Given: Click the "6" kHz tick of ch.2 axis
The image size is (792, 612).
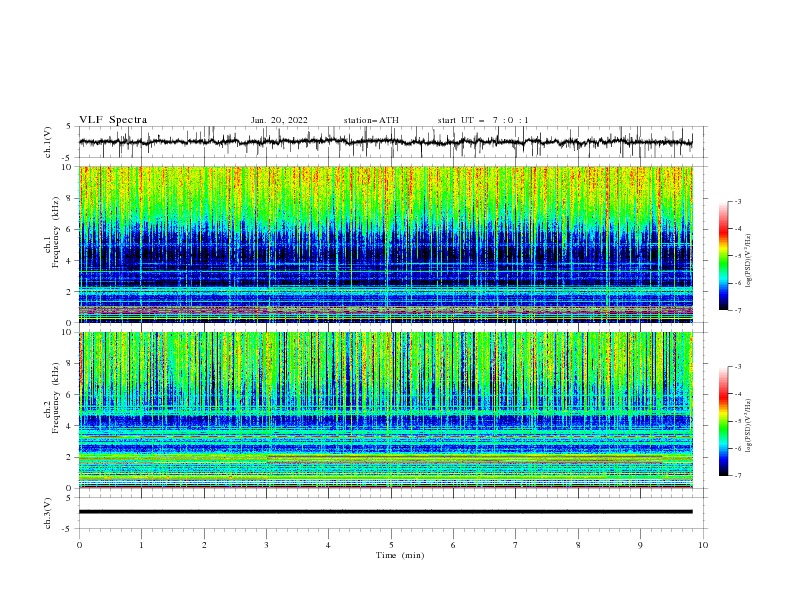Looking at the screenshot, I should pyautogui.click(x=68, y=395).
